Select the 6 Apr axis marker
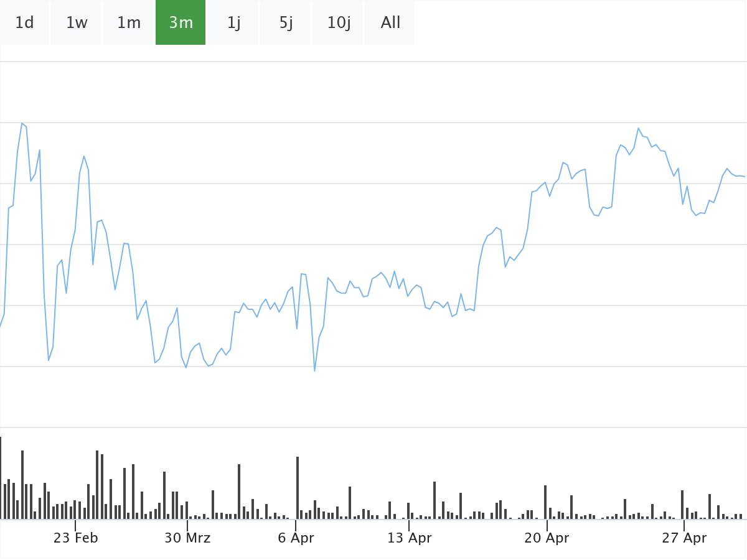 296,538
